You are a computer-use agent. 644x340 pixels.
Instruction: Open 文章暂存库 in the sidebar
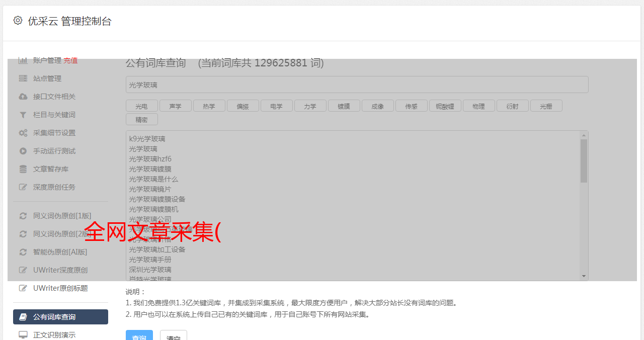point(51,169)
